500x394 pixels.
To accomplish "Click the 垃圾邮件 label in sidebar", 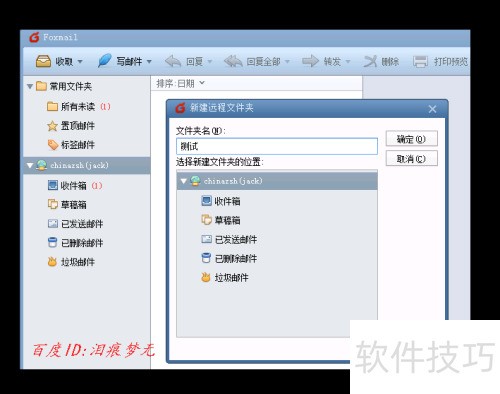I will coord(78,262).
